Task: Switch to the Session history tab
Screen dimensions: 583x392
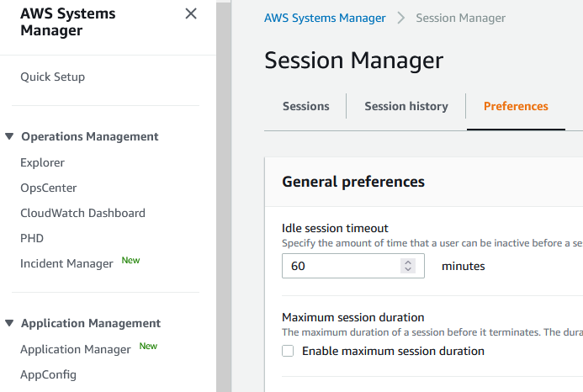Action: [406, 106]
